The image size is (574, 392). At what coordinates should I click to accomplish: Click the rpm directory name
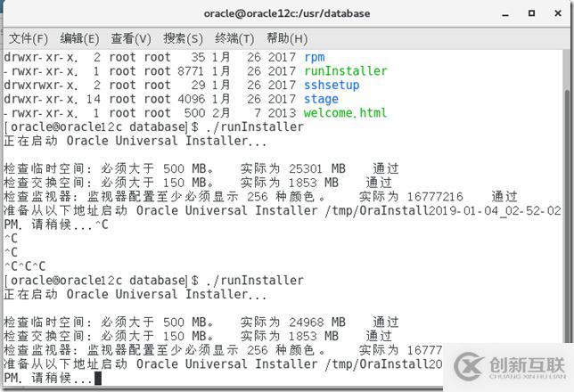pyautogui.click(x=314, y=58)
